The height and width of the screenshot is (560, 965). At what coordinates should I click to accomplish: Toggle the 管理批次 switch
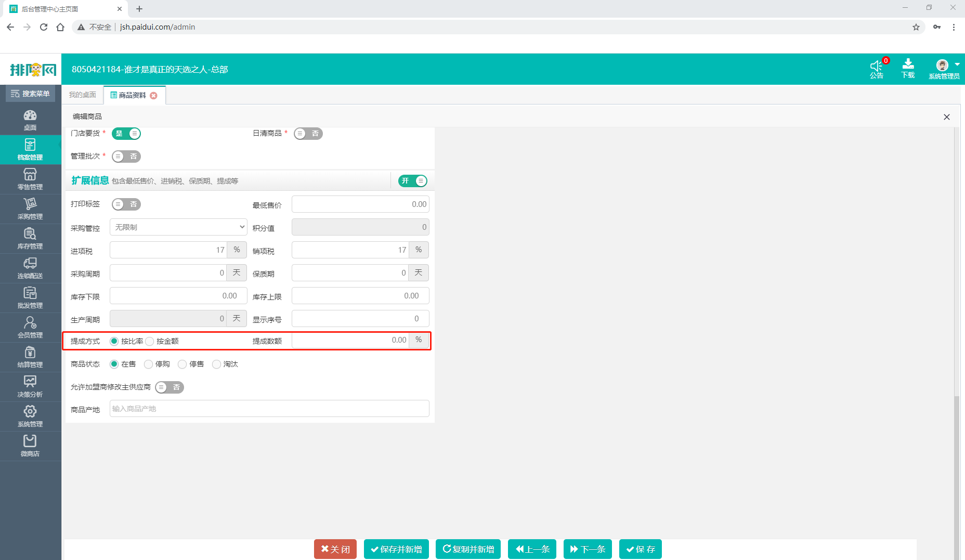(x=126, y=157)
